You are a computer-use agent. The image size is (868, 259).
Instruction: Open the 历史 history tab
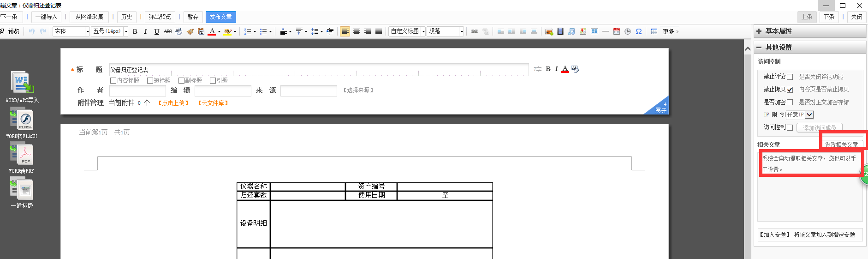coord(126,17)
